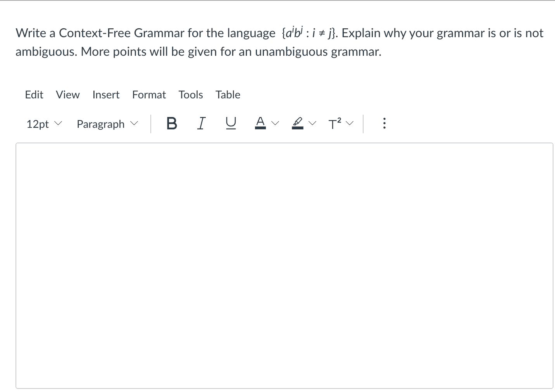Image resolution: width=555 pixels, height=392 pixels.
Task: Toggle italic formatting
Action: coord(201,124)
